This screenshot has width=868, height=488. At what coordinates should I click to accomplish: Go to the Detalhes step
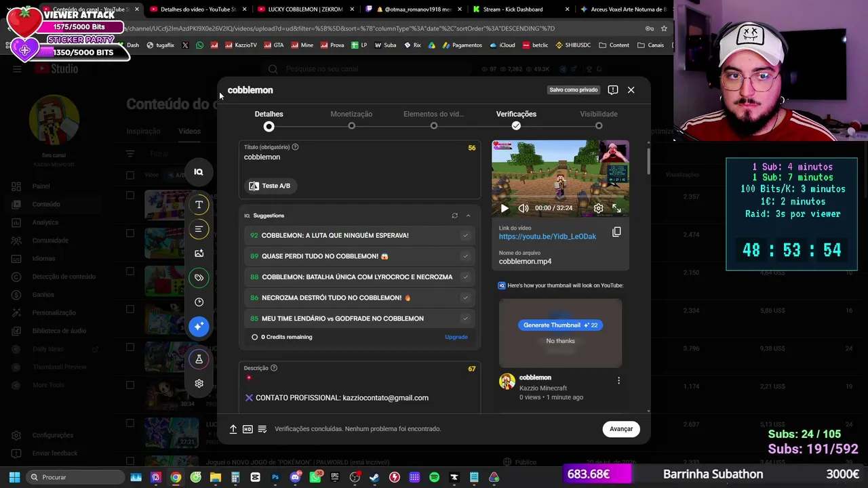point(269,119)
